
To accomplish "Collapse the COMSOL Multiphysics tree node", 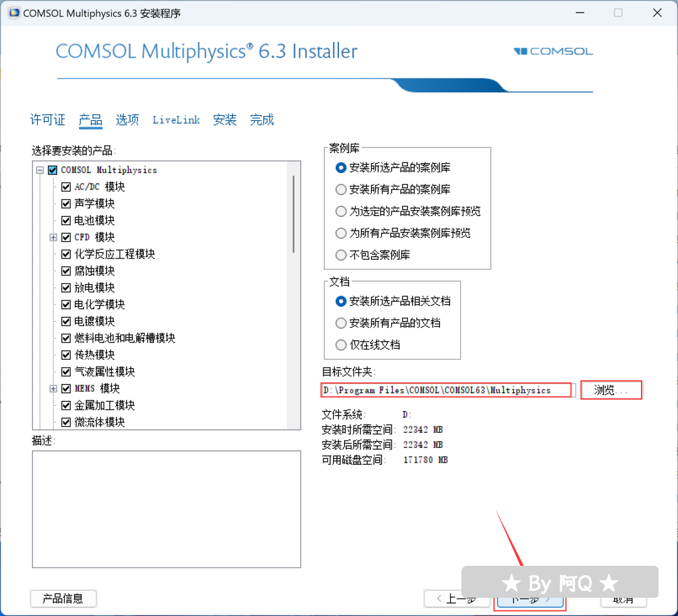I will (40, 170).
